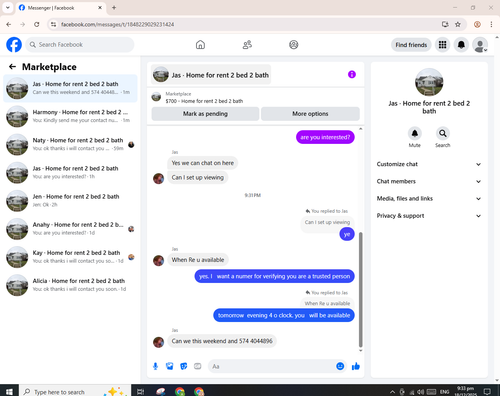
Task: Open the emoji picker in message box
Action: 340,366
